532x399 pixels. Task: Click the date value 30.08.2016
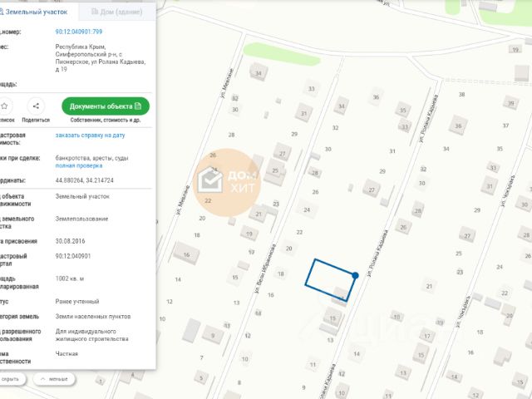click(x=70, y=241)
